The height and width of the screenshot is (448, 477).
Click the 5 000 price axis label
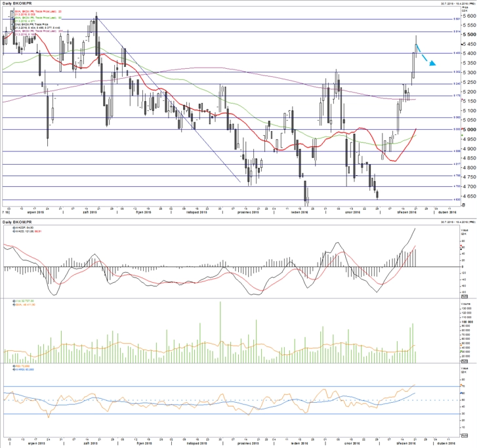(469, 130)
